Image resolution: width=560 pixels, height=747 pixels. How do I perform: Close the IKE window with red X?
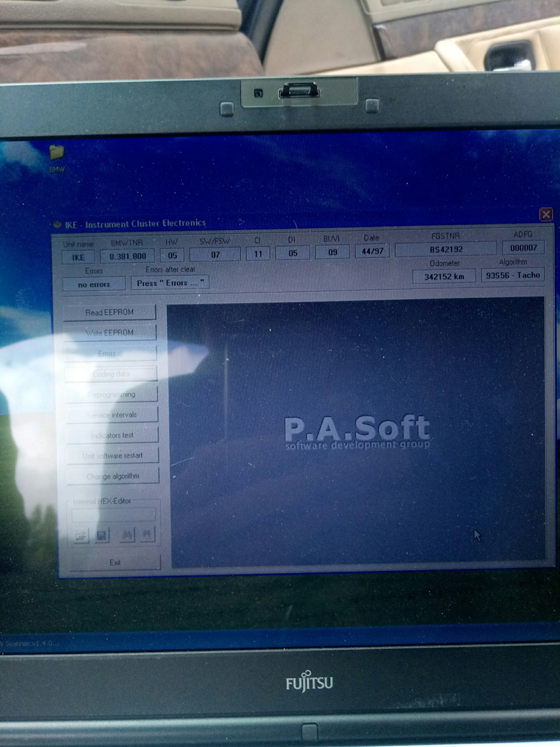point(546,214)
